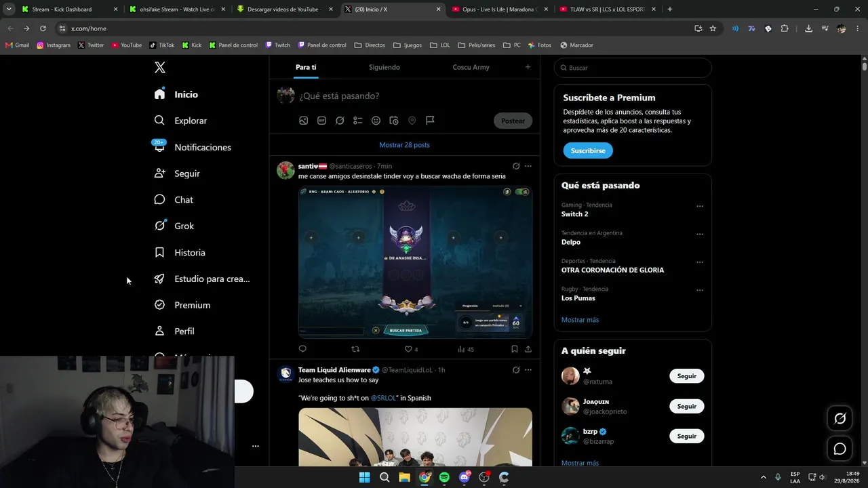Like santi's post with 4 likes
The width and height of the screenshot is (868, 488).
coord(411,349)
